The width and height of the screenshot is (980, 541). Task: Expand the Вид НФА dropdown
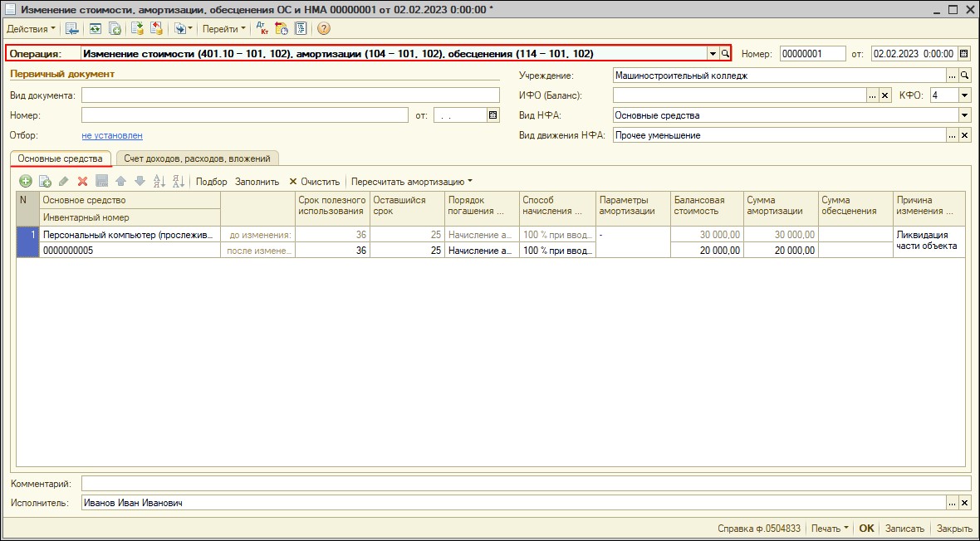(x=963, y=115)
